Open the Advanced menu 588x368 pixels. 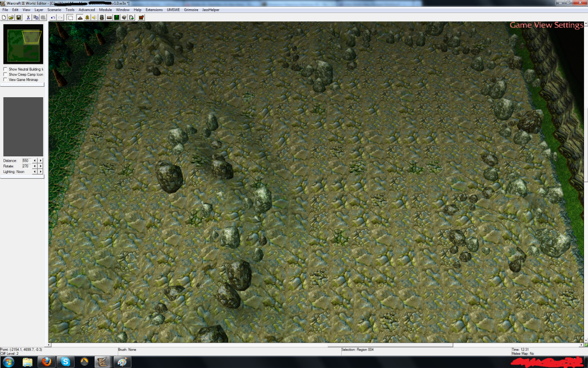(x=87, y=10)
